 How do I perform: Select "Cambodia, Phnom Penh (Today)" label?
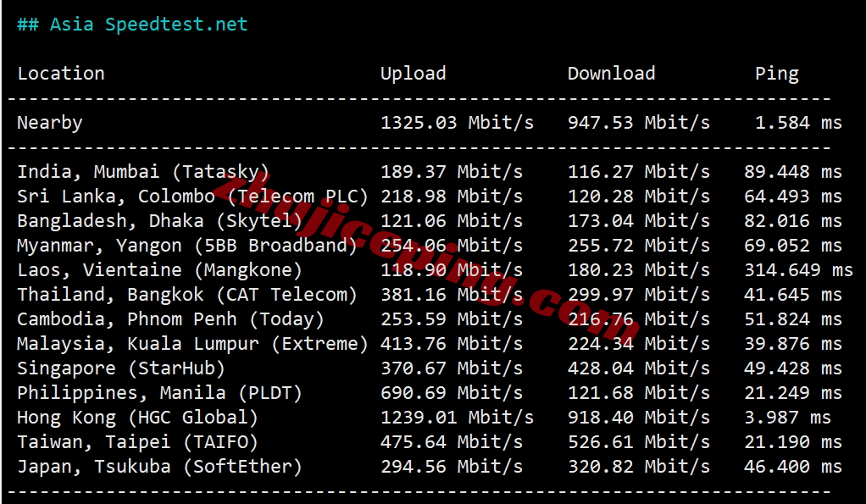[x=170, y=319]
